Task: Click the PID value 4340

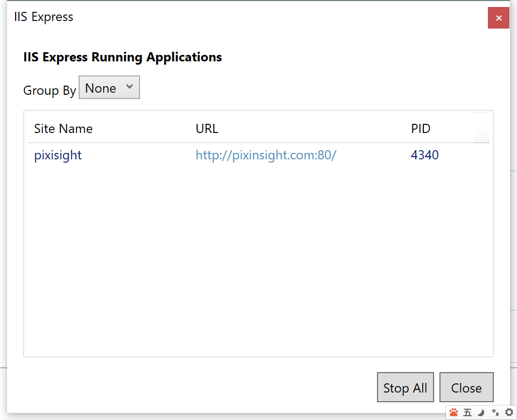Action: [424, 156]
